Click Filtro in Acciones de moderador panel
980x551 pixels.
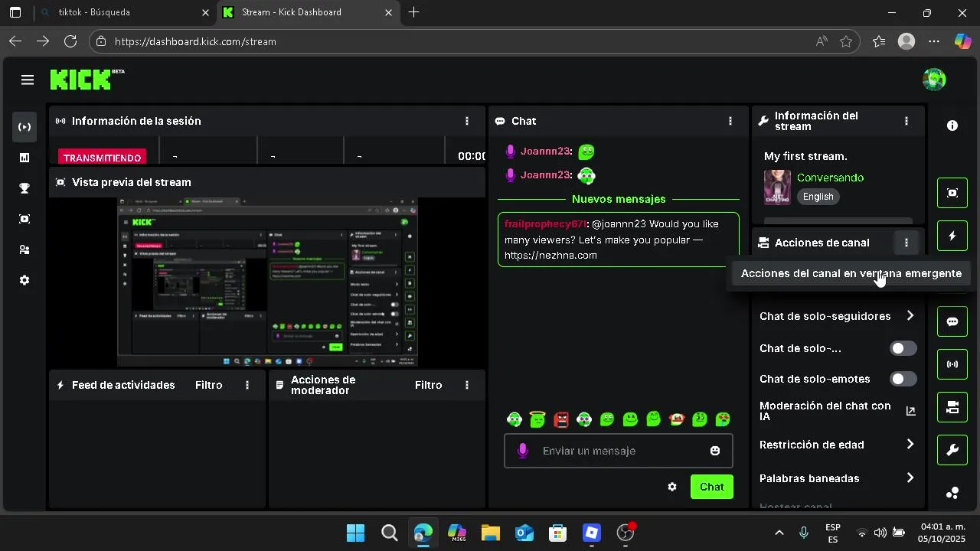(428, 385)
